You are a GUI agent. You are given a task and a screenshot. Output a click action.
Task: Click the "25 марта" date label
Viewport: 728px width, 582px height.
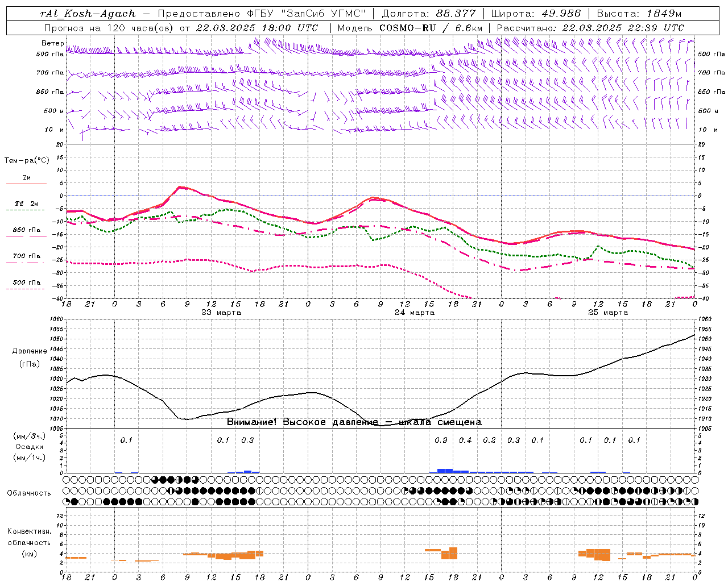[608, 313]
